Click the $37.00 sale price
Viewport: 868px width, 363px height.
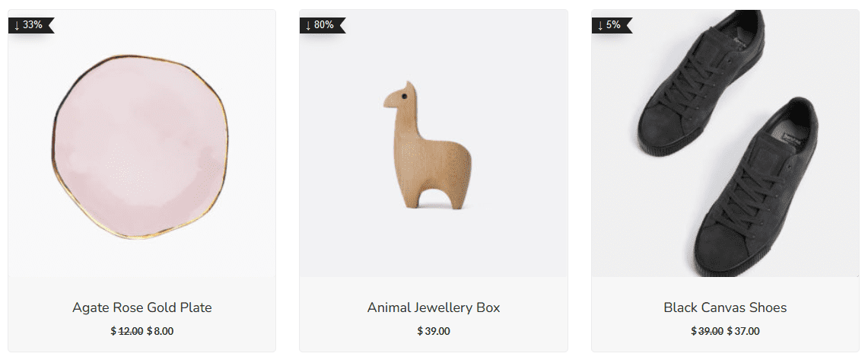point(743,332)
